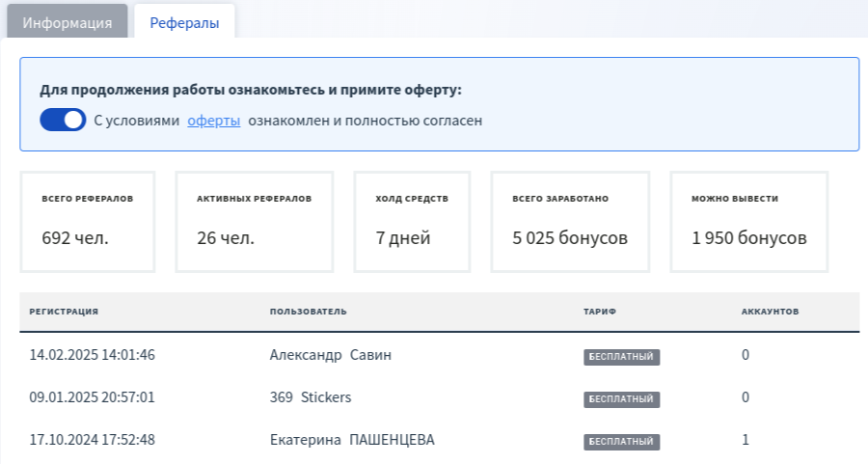868x464 pixels.
Task: Click registration date 14.02.2025 14:01:46
Action: (x=92, y=355)
